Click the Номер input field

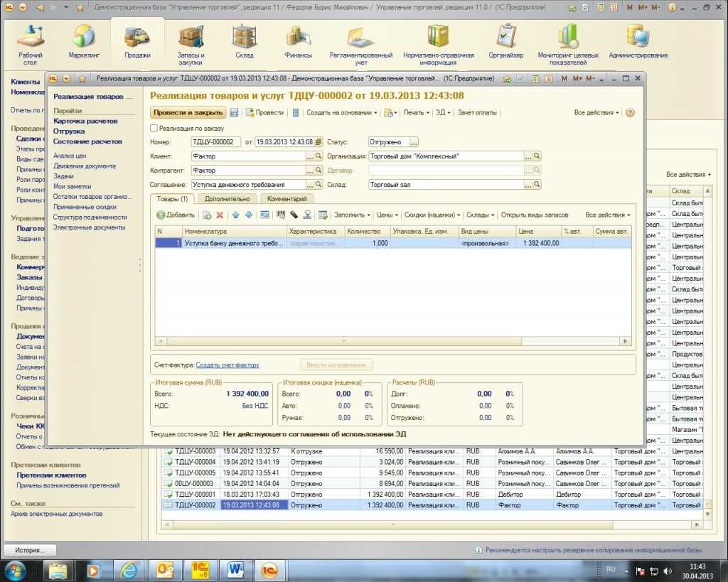pyautogui.click(x=216, y=142)
